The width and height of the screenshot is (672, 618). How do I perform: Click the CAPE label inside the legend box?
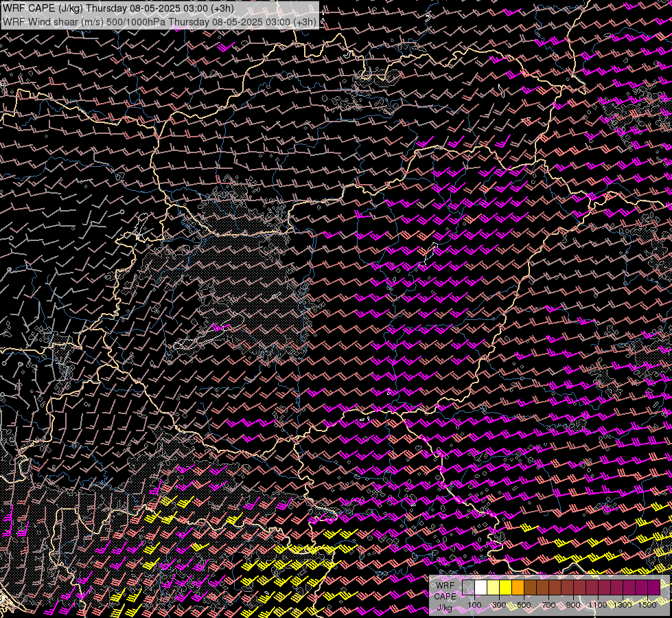[445, 597]
